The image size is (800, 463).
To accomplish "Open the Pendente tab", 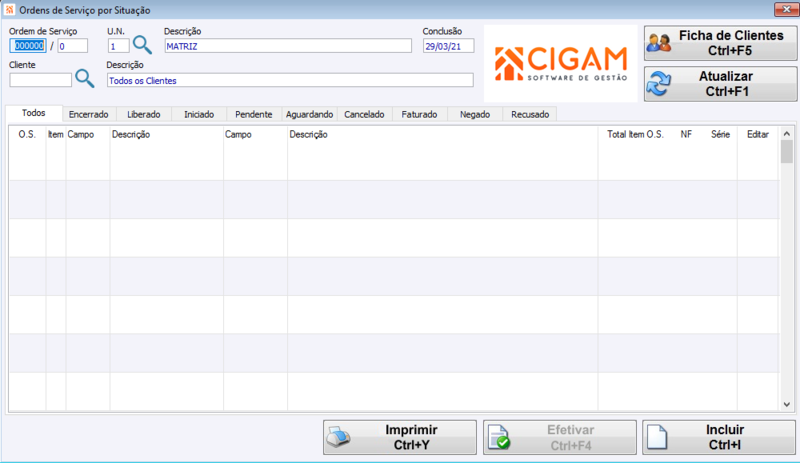I will [254, 114].
